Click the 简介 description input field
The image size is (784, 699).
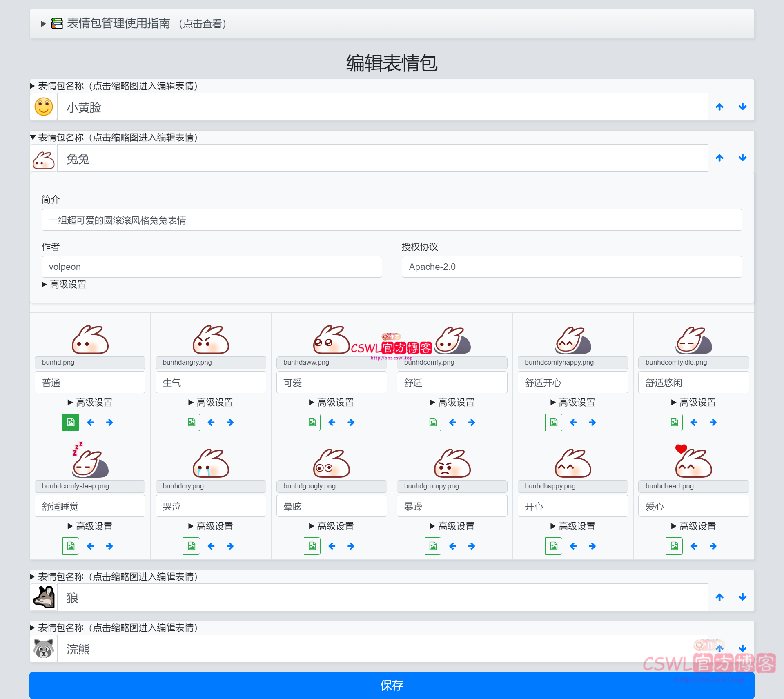coord(392,220)
